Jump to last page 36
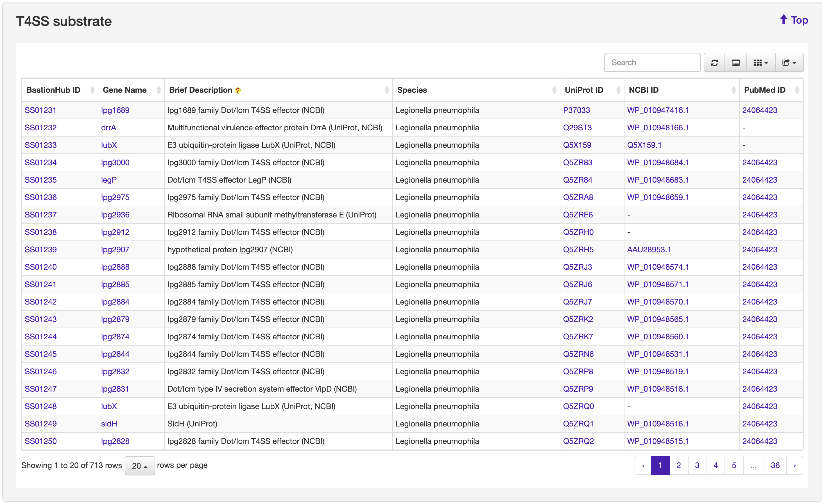 [775, 465]
